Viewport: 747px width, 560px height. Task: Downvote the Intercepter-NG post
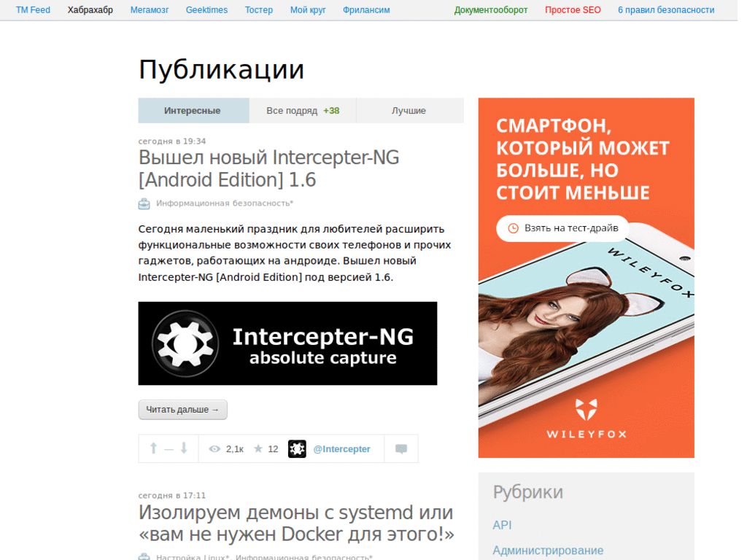pos(183,448)
